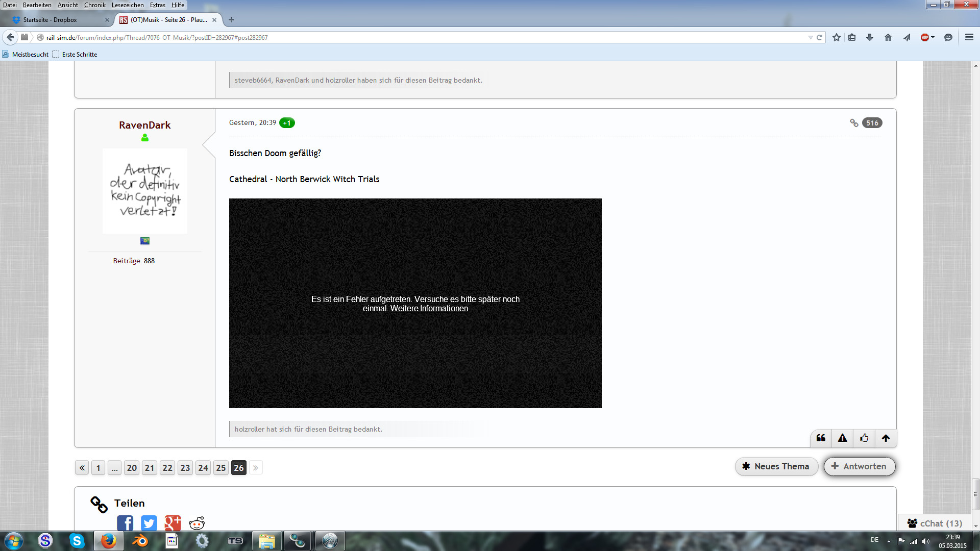Copy permalink via chain icon near 516
Screen dimensions: 980x551
pos(854,123)
